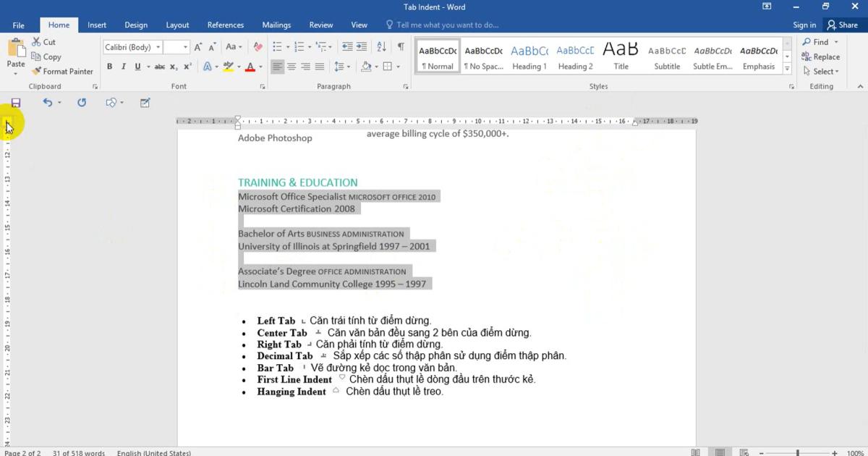Click the Increase Indent icon
Image resolution: width=868 pixels, height=456 pixels.
(x=363, y=47)
